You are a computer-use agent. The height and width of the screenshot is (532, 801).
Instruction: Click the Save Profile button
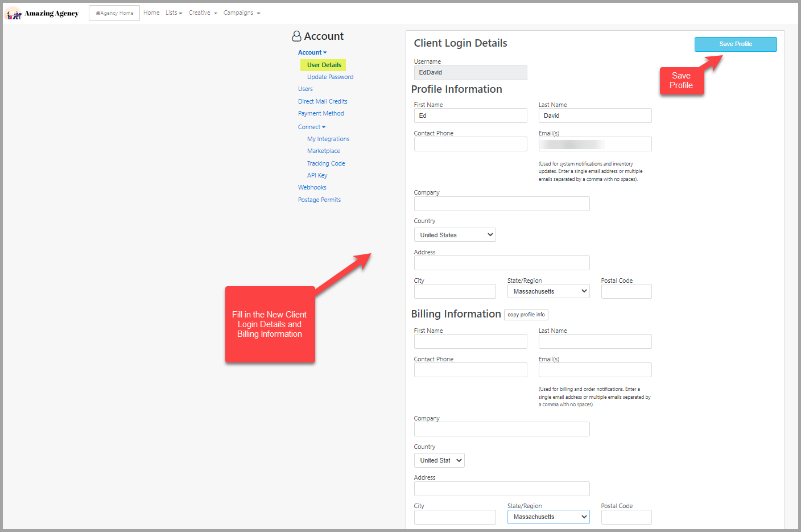coord(736,44)
